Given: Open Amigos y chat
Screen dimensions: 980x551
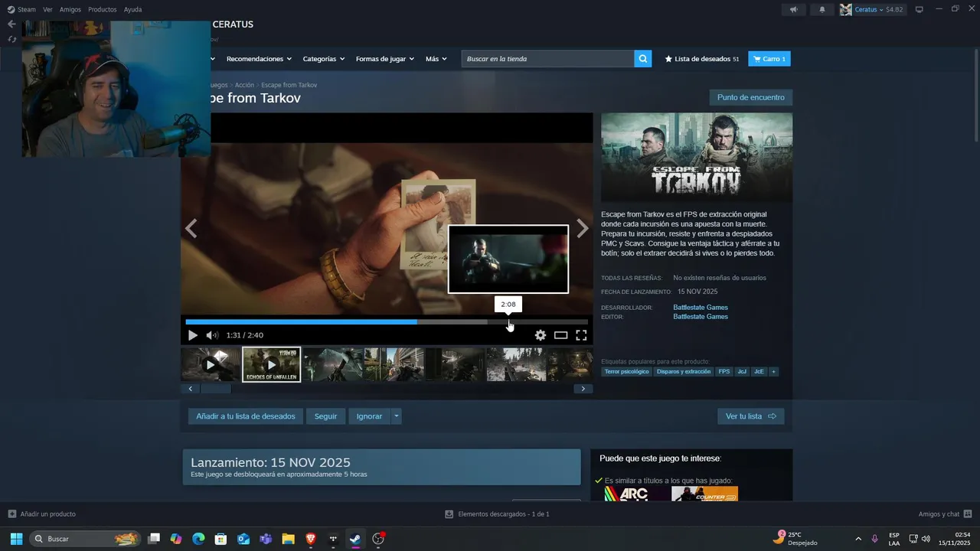Looking at the screenshot, I should [x=946, y=514].
